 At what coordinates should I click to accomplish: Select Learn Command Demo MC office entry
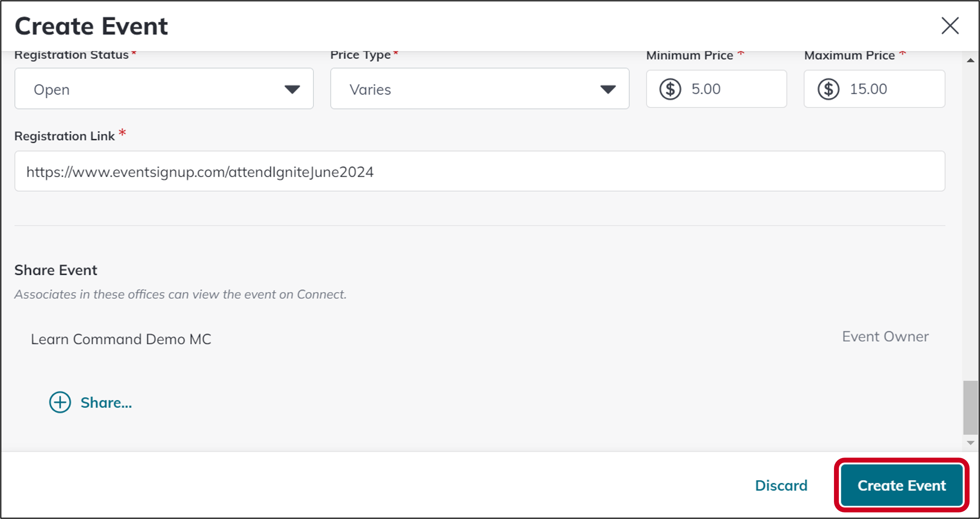pos(121,339)
